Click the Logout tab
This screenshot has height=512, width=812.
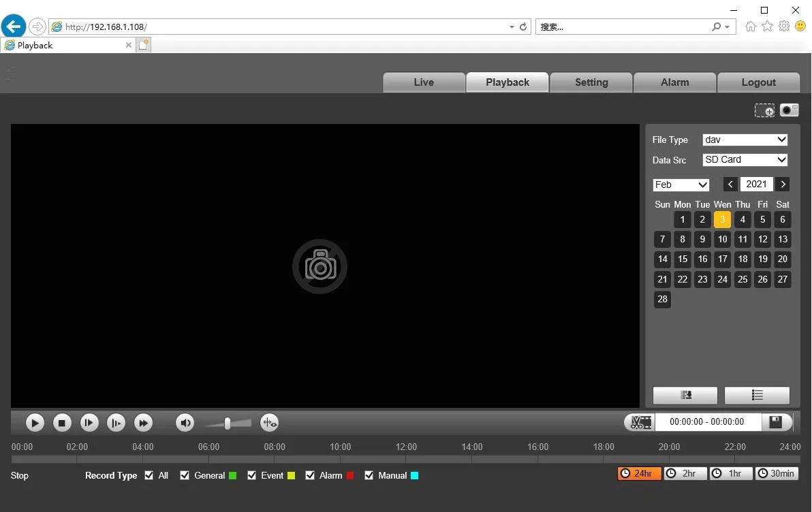[x=759, y=82]
